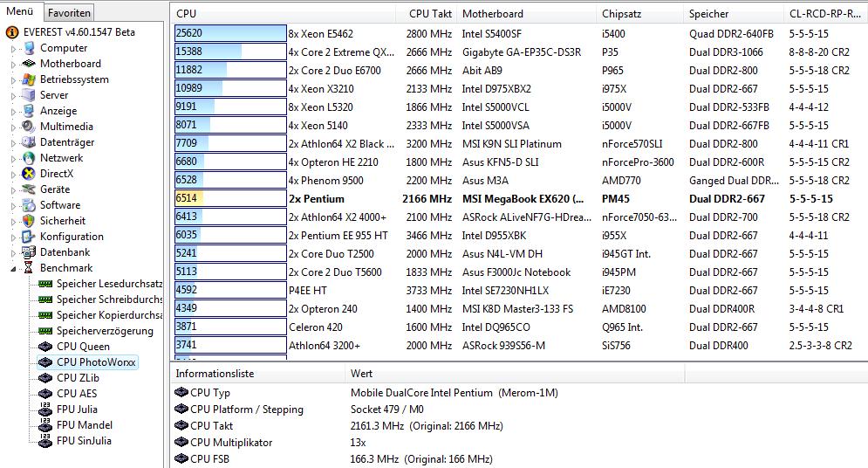Click the Konfiguration icon

click(29, 237)
